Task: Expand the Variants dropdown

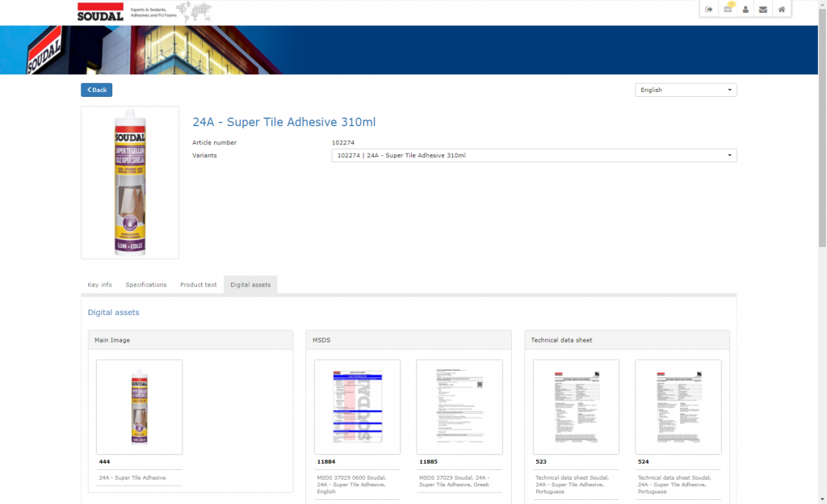Action: point(534,155)
